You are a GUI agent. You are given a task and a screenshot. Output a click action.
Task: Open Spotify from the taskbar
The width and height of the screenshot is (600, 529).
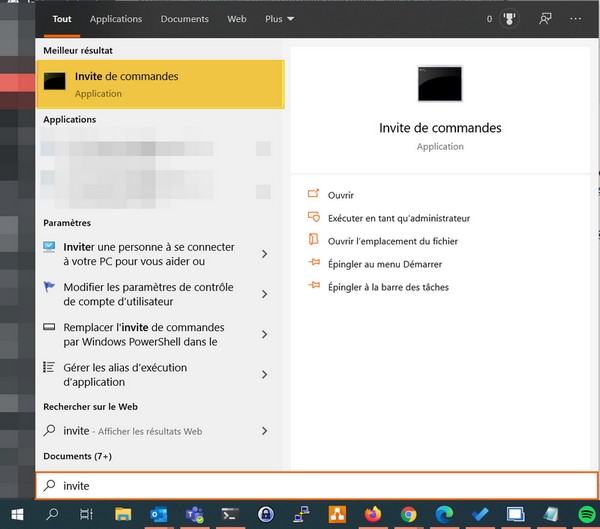pyautogui.click(x=588, y=514)
